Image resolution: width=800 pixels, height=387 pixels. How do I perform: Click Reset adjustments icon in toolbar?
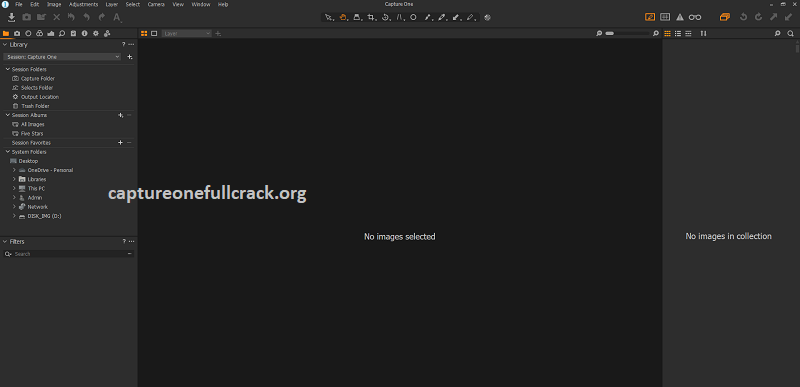click(71, 17)
